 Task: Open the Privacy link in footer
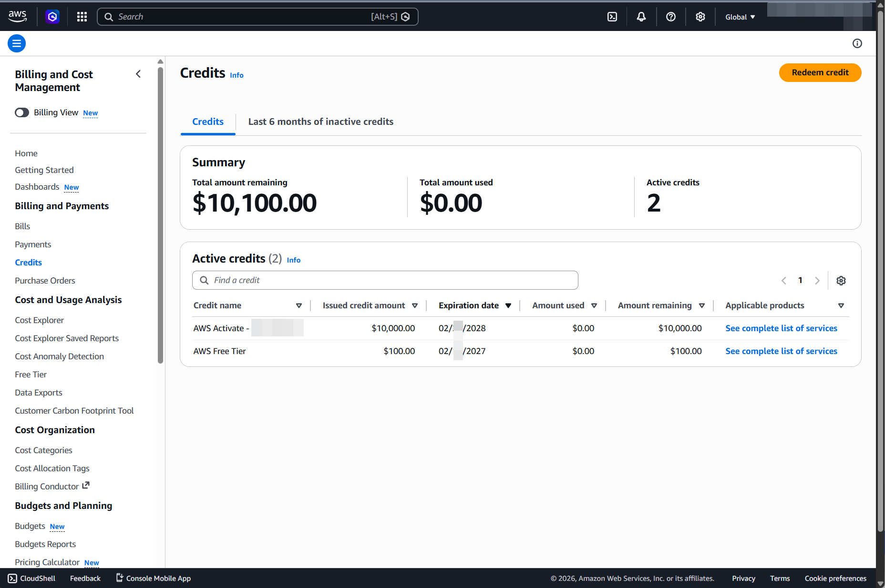click(x=743, y=578)
